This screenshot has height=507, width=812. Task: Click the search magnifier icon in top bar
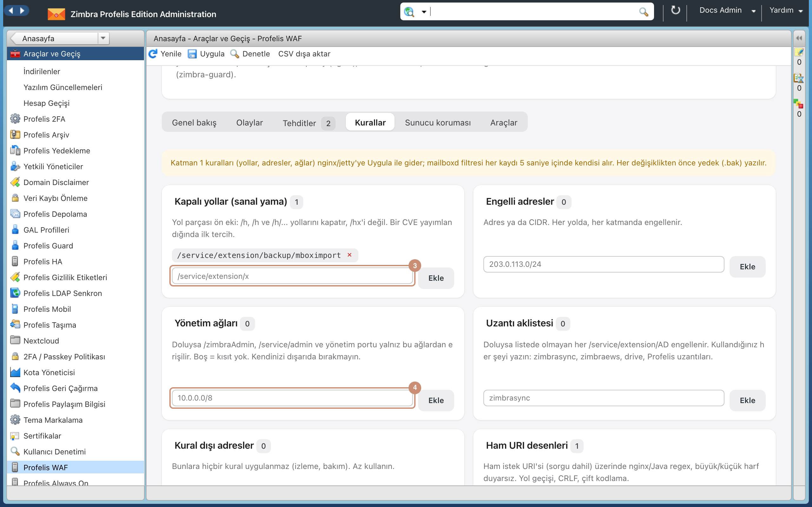tap(643, 12)
